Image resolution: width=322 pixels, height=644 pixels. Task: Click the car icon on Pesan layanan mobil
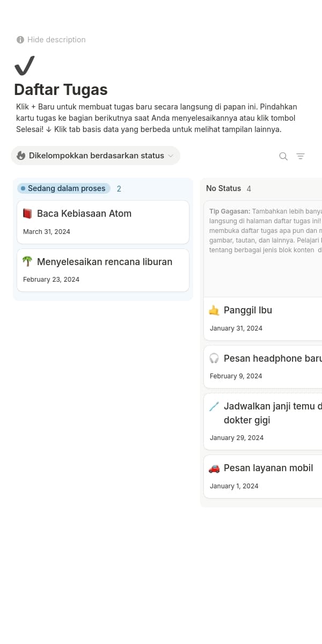215,467
